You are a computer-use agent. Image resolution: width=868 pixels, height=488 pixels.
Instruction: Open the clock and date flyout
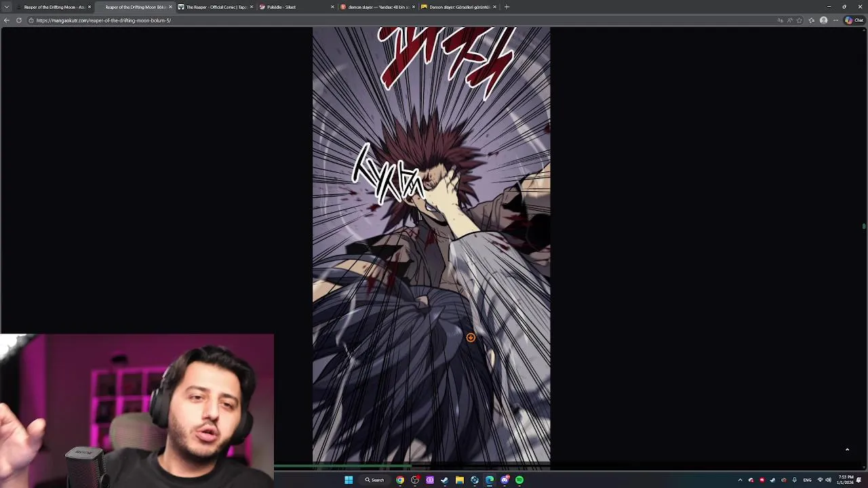tap(846, 480)
